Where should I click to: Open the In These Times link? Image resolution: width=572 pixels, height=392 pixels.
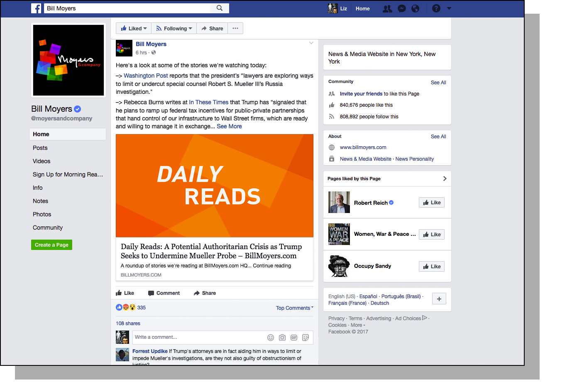pyautogui.click(x=209, y=102)
